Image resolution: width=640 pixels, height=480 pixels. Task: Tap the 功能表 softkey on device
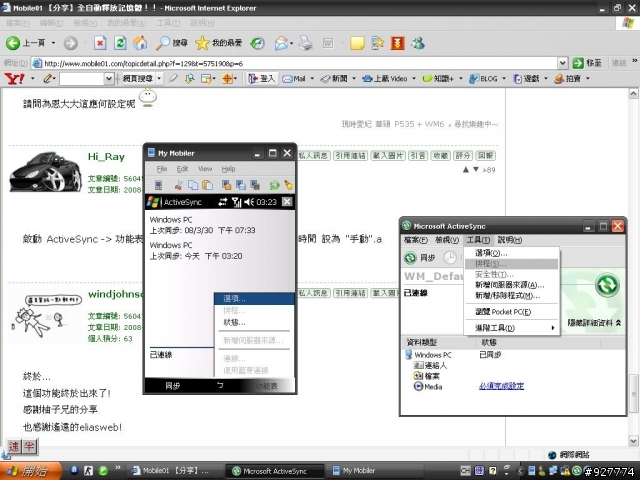click(x=267, y=386)
